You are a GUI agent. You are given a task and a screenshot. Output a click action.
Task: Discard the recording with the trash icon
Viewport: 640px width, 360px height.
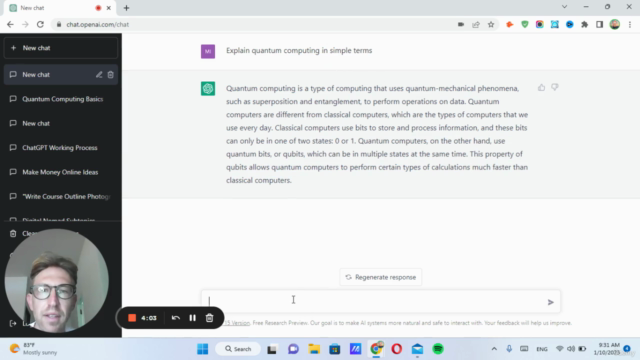(209, 318)
